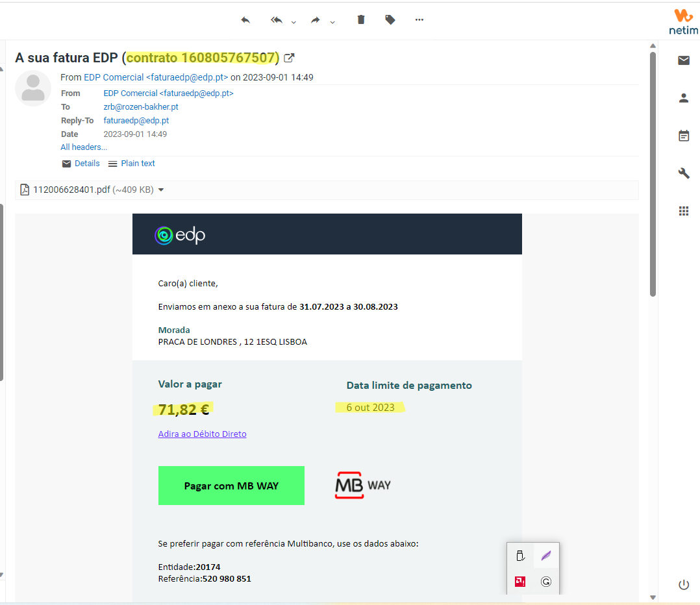
Task: Delete the message with trash icon
Action: point(361,19)
